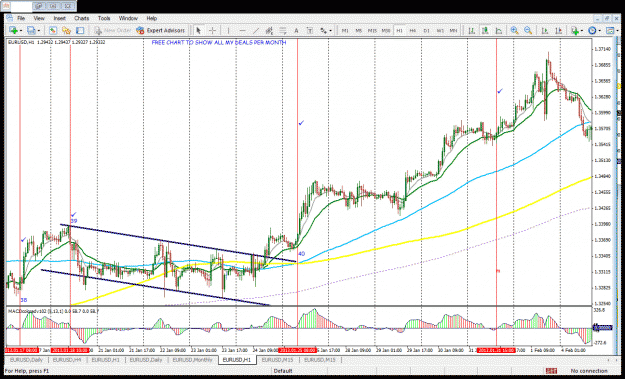Open the Indicators list icon

pyautogui.click(x=575, y=31)
